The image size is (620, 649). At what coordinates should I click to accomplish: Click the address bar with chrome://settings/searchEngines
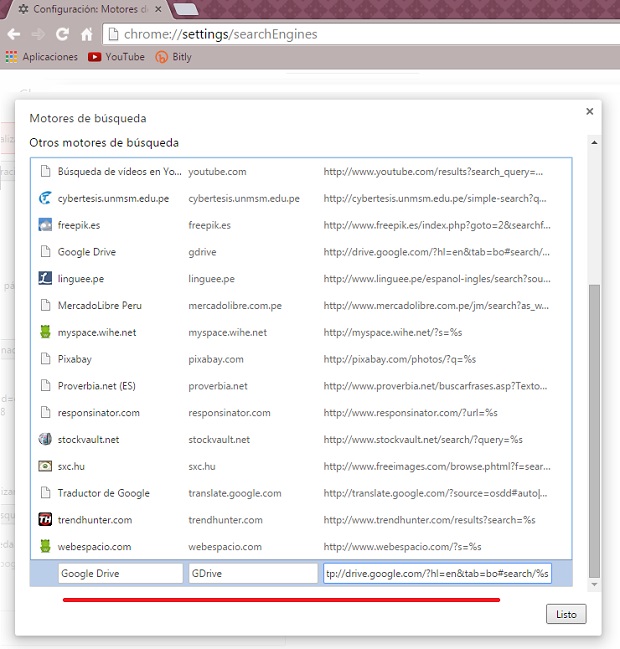tap(360, 34)
